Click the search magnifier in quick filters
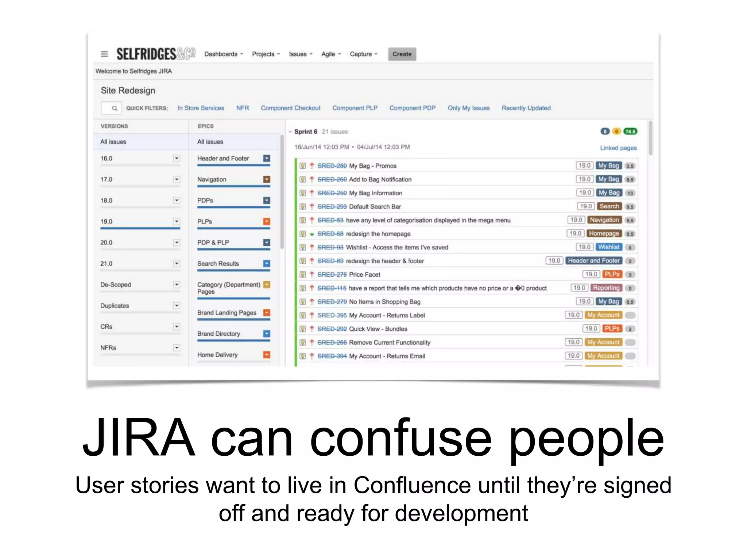 pyautogui.click(x=115, y=108)
